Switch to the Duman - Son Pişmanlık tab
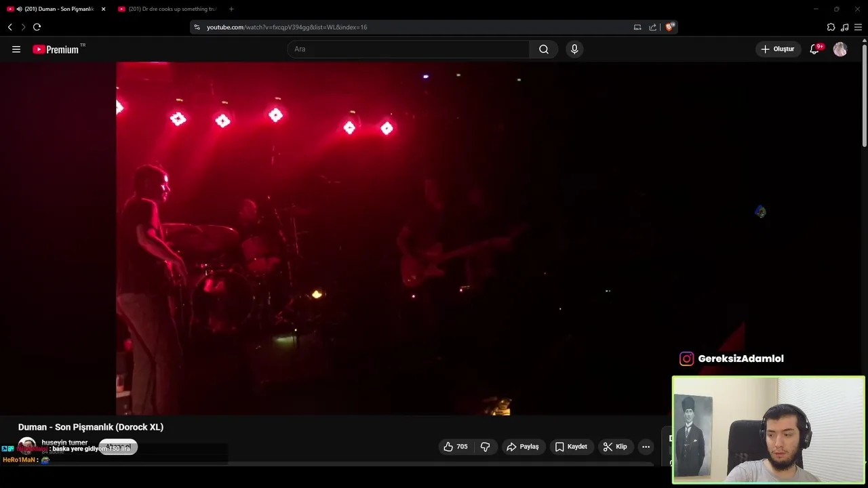Viewport: 868px width, 488px height. click(56, 9)
